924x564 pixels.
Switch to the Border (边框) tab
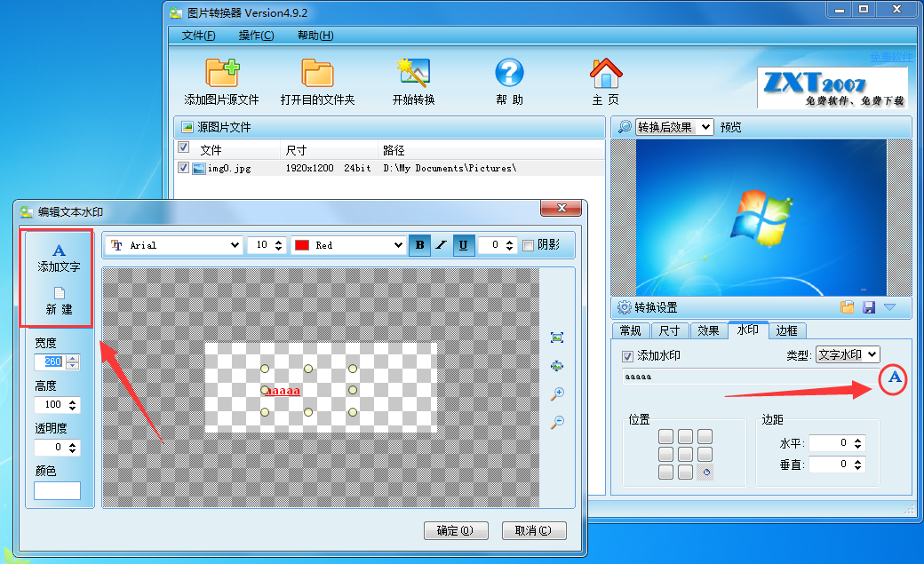pos(786,330)
